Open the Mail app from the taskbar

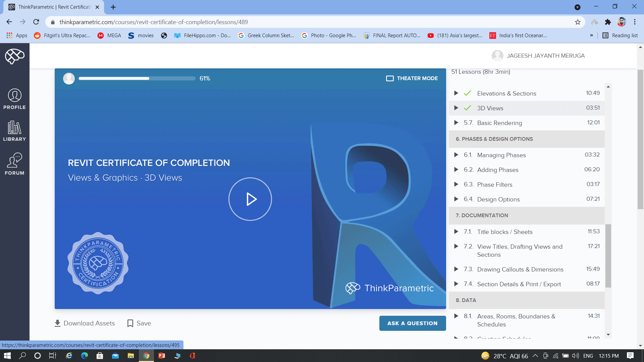(115, 356)
